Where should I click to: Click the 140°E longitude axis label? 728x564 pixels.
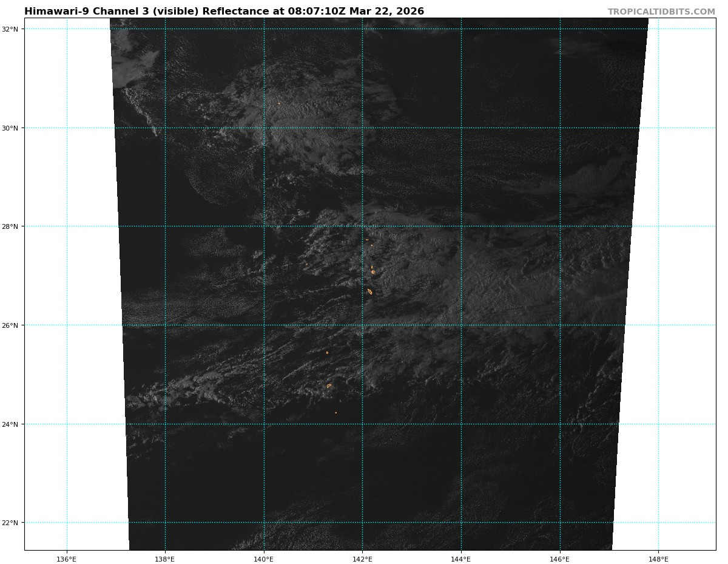click(x=264, y=559)
